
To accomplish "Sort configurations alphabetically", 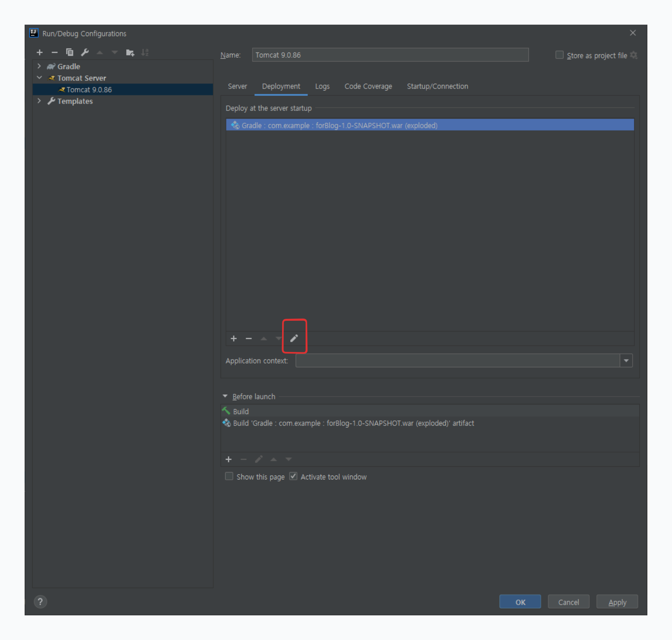I will (145, 52).
